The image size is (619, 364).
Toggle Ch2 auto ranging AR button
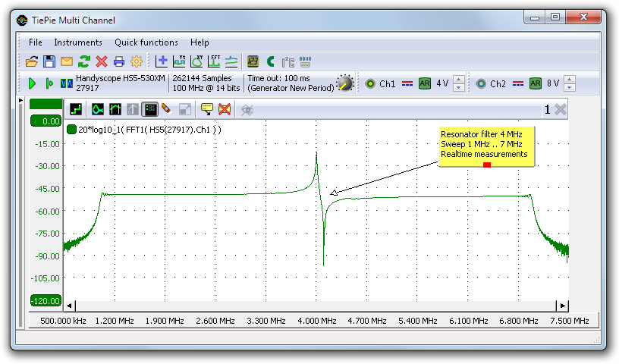click(536, 83)
